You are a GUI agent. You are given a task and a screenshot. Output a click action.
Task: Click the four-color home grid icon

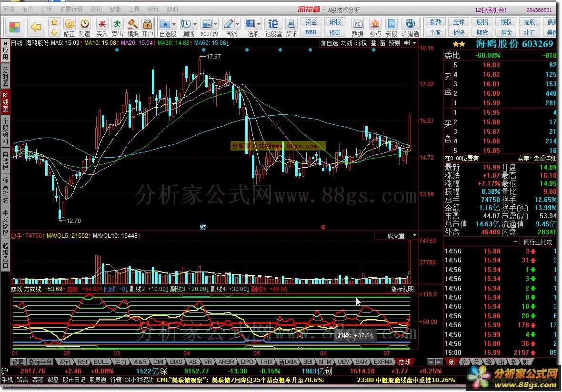(14, 27)
